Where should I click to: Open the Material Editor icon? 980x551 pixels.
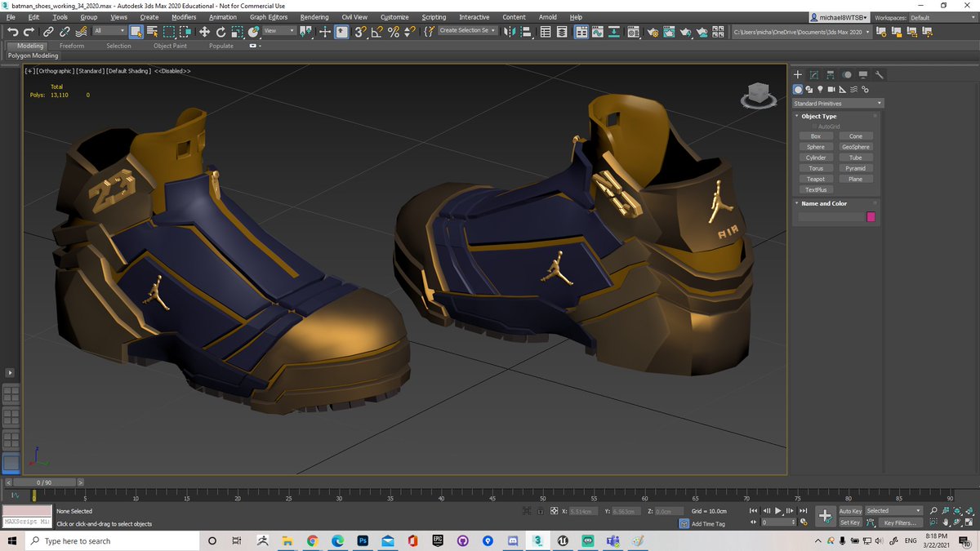633,31
